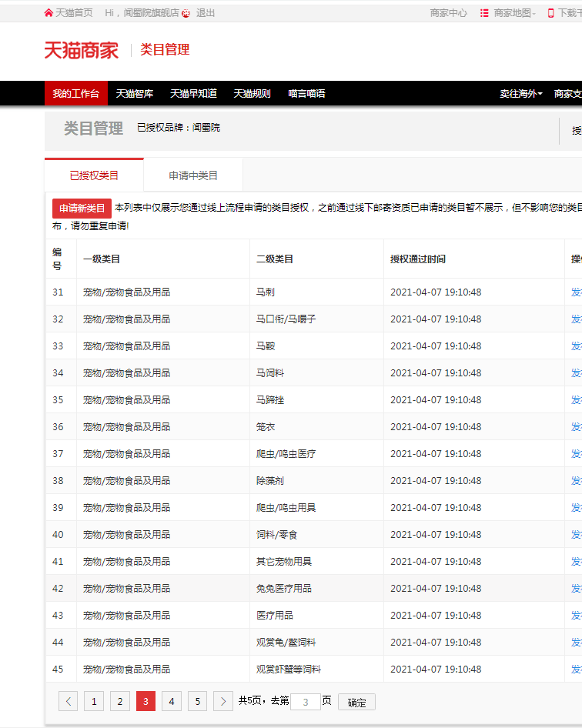Click the 天猫商家 logo

coord(82,50)
